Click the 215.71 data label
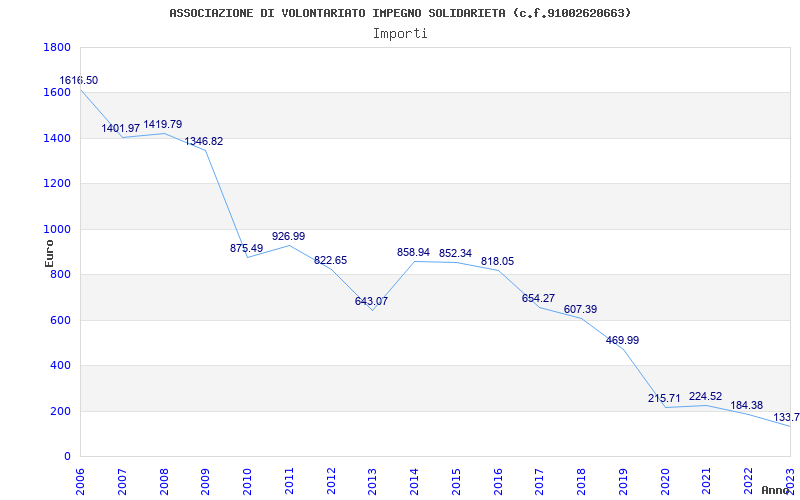Screen dimensions: 800x500 664,398
